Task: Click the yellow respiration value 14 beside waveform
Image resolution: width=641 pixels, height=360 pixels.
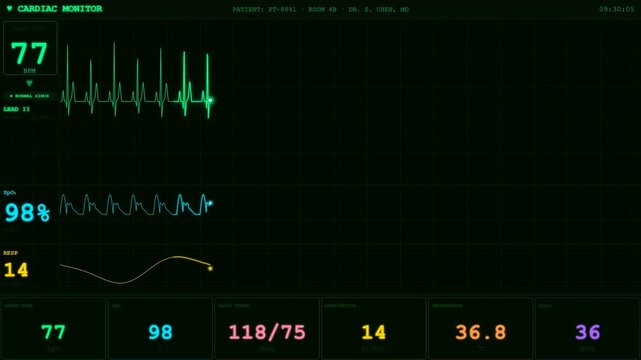Action: 16,270
